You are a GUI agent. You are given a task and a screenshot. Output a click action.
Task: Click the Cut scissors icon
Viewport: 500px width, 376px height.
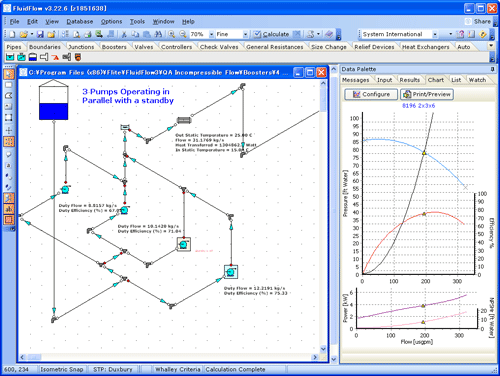124,34
